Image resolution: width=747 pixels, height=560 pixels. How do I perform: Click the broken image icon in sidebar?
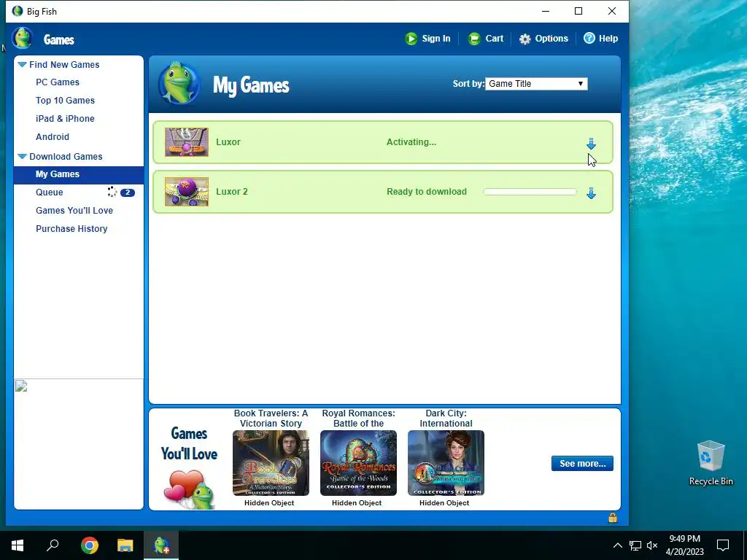point(21,386)
